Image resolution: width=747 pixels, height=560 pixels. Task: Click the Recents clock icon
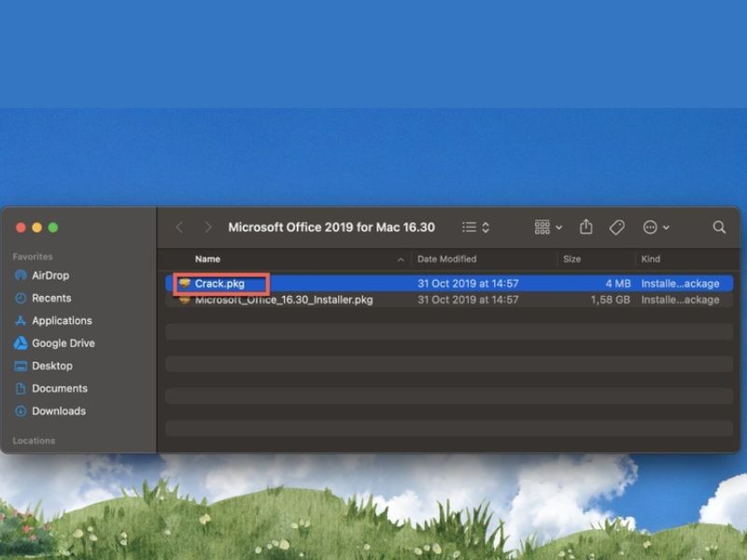click(21, 298)
